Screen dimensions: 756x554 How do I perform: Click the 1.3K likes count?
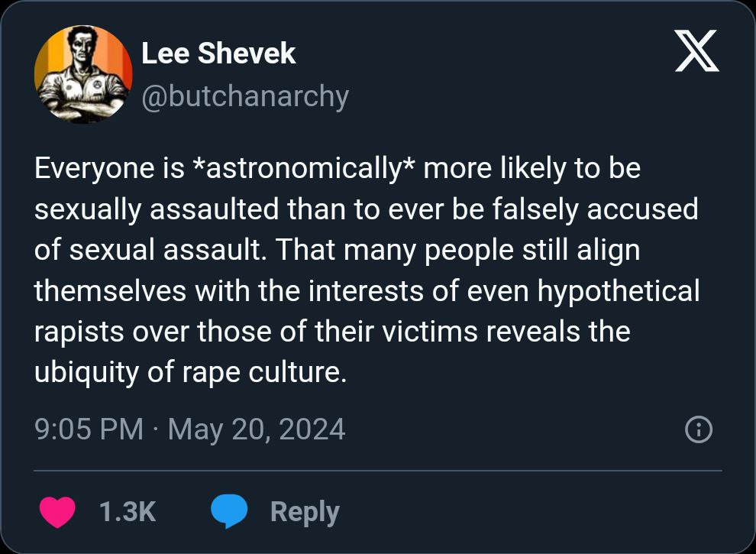tap(128, 512)
